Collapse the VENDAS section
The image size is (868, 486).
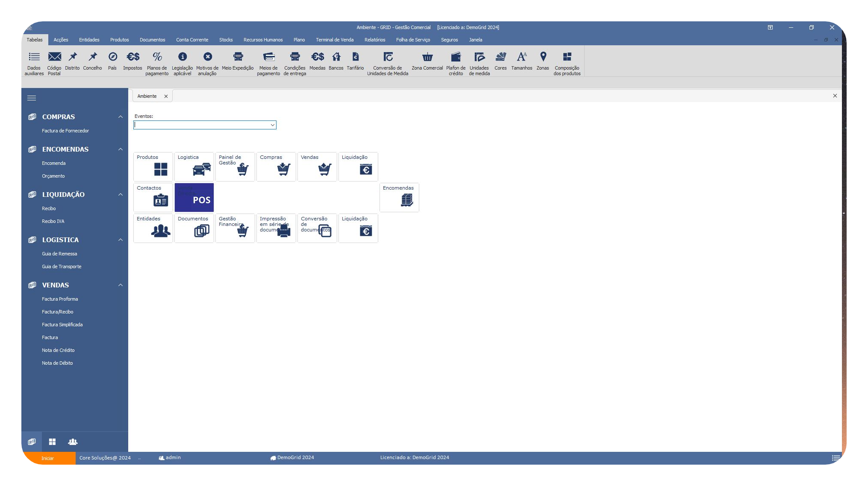click(x=121, y=285)
